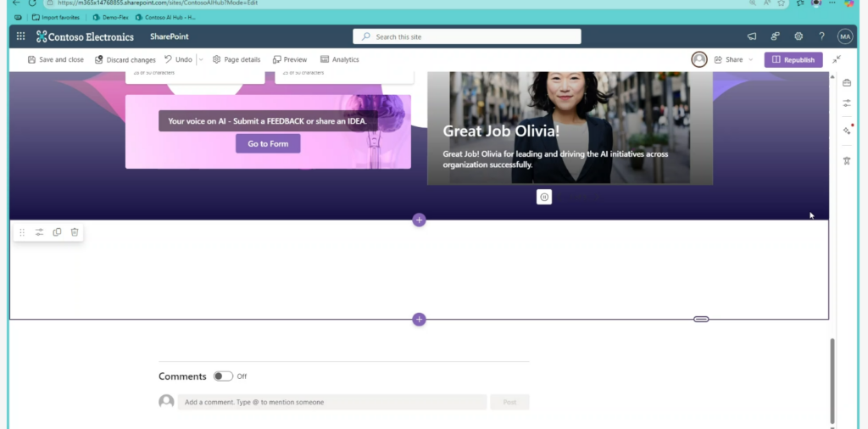Screen dimensions: 868x429
Task: Collapse the content pane arrows icon
Action: [x=837, y=59]
